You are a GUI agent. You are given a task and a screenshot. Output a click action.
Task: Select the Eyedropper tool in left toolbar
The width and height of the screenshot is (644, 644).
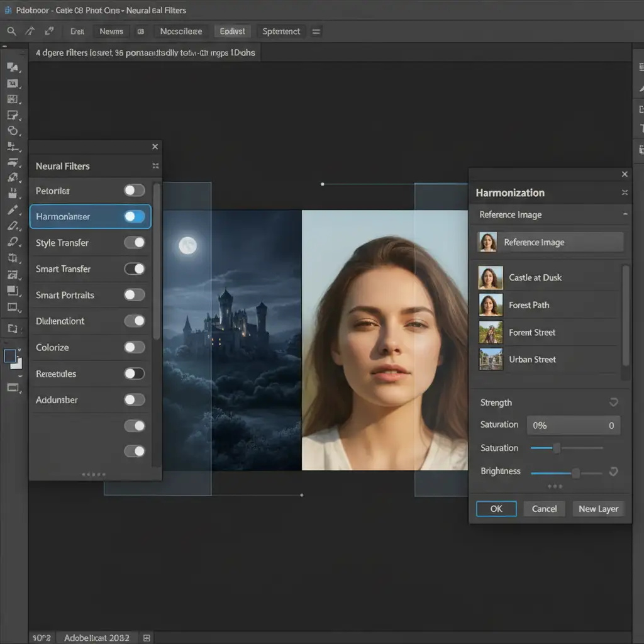[x=13, y=210]
